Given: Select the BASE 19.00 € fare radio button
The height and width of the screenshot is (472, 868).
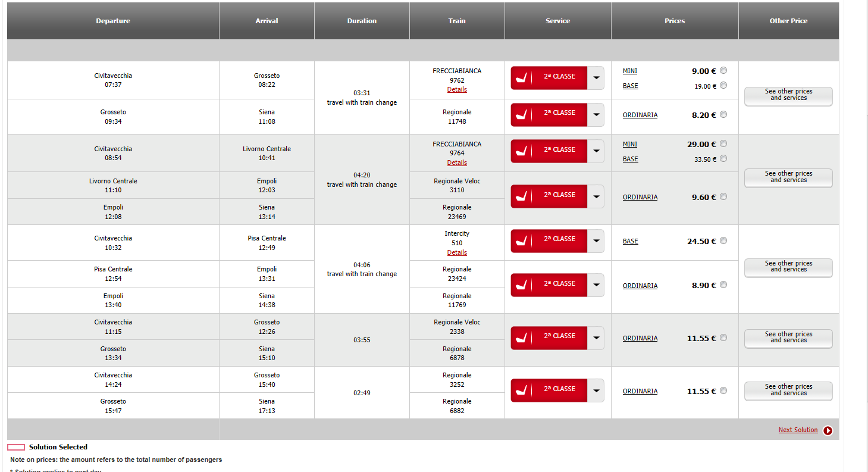Looking at the screenshot, I should point(723,85).
